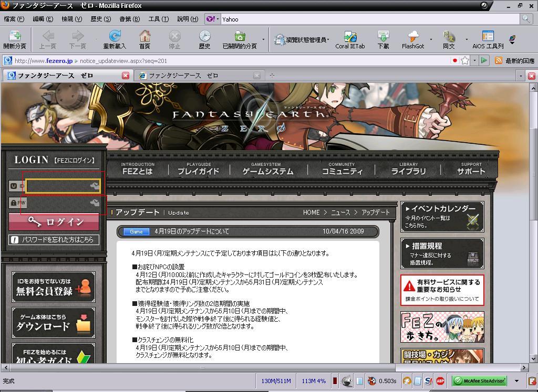Open the Yahoo search engine dropdown
Viewport: 538px width, 392px height.
click(213, 19)
